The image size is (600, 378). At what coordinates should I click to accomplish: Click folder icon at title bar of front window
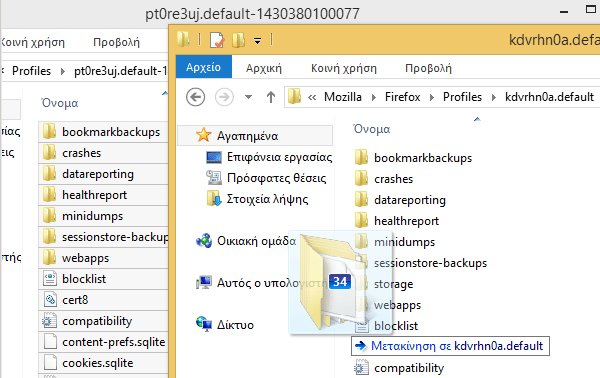(x=184, y=39)
